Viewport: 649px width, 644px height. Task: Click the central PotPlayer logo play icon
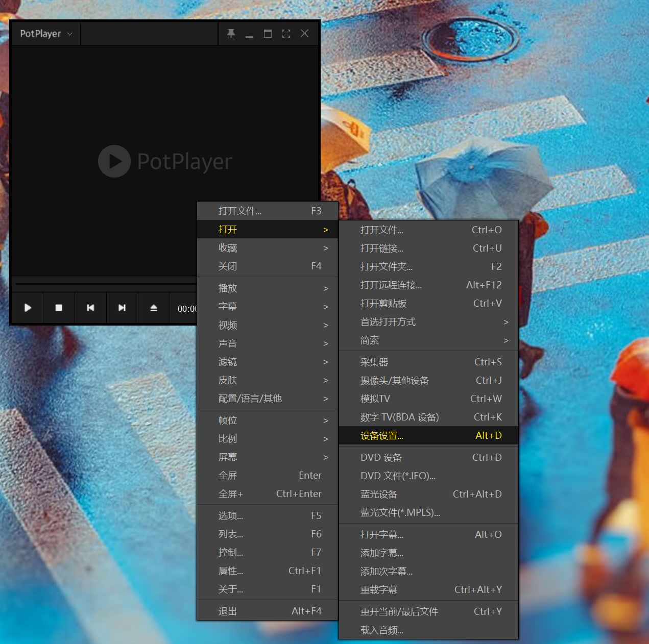(x=114, y=161)
